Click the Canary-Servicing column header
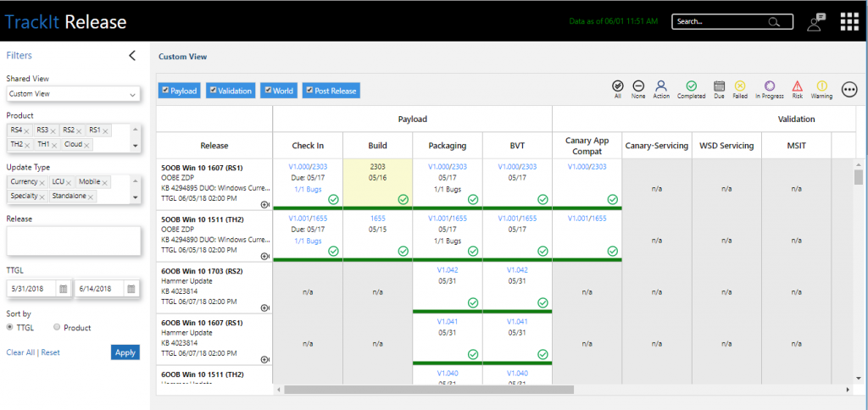868x410 pixels. tap(657, 146)
